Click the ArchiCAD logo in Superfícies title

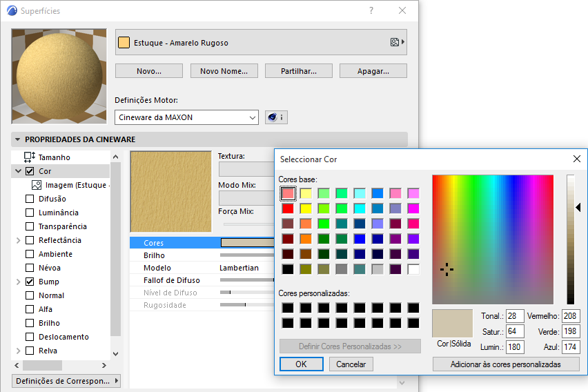pos(12,10)
